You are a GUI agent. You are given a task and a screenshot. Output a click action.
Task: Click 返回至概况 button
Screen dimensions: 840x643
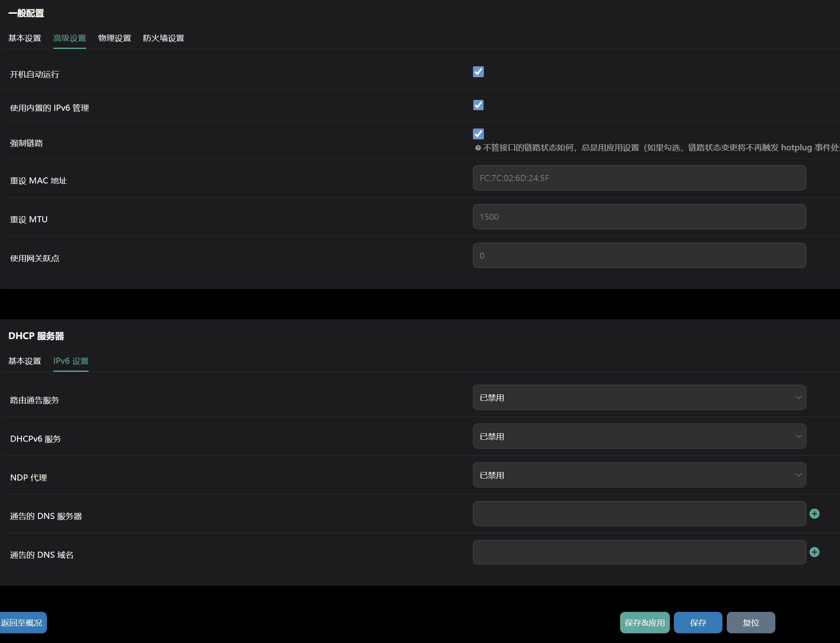point(22,622)
